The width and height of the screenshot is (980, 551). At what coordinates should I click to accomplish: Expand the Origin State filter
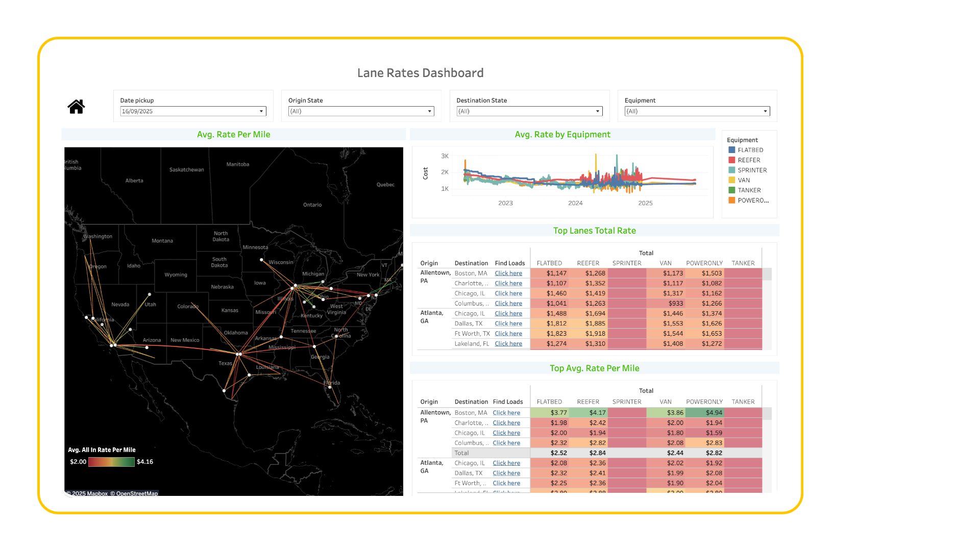[x=361, y=111]
